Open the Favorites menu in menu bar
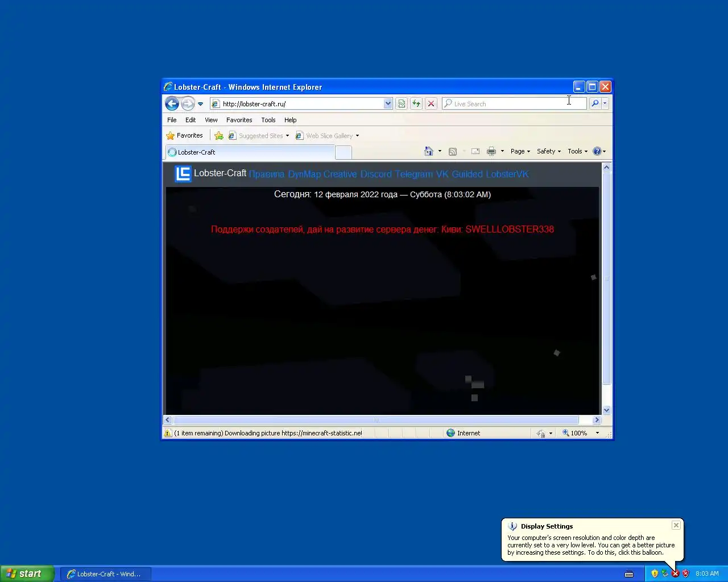This screenshot has width=728, height=582. tap(239, 120)
